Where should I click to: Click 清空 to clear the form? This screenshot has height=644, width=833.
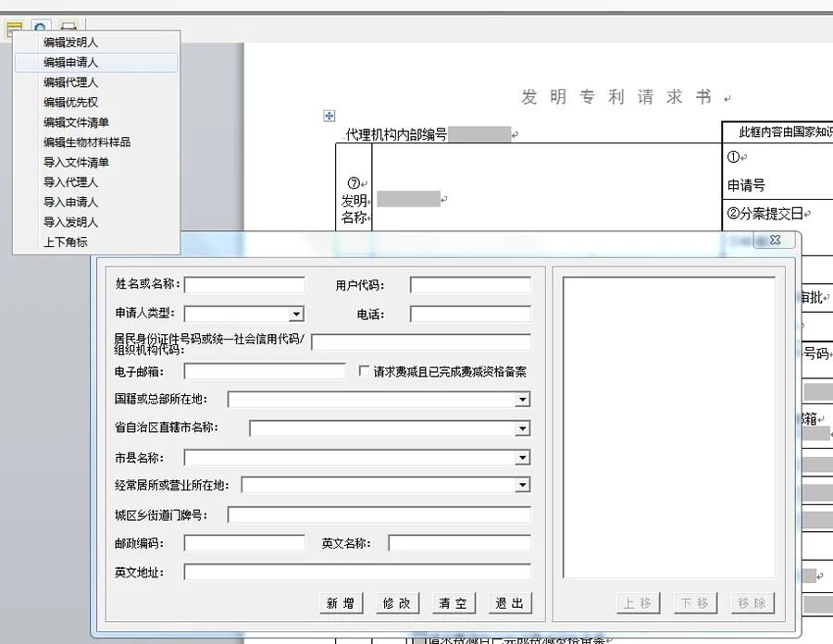tap(454, 602)
